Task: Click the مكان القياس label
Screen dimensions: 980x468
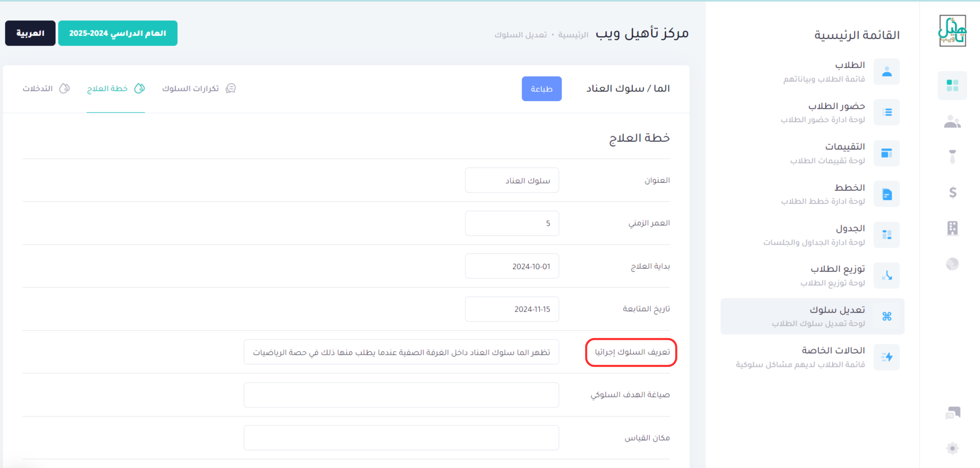Action: click(647, 438)
